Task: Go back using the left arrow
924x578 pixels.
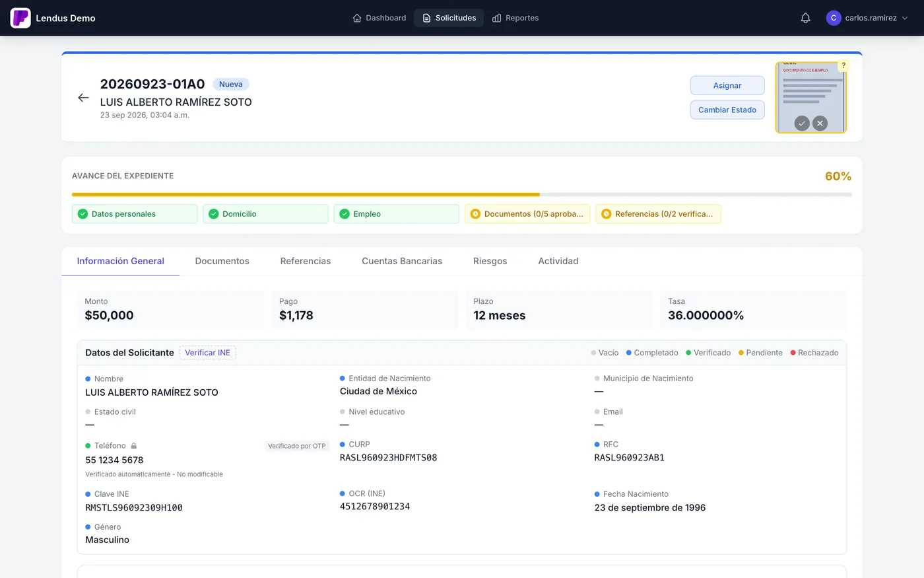Action: [x=83, y=98]
